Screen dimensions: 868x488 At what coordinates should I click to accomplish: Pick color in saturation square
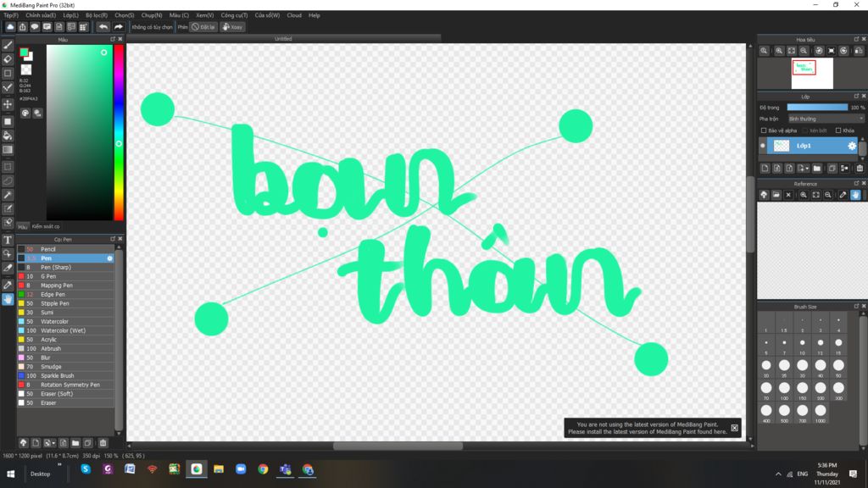coord(79,133)
